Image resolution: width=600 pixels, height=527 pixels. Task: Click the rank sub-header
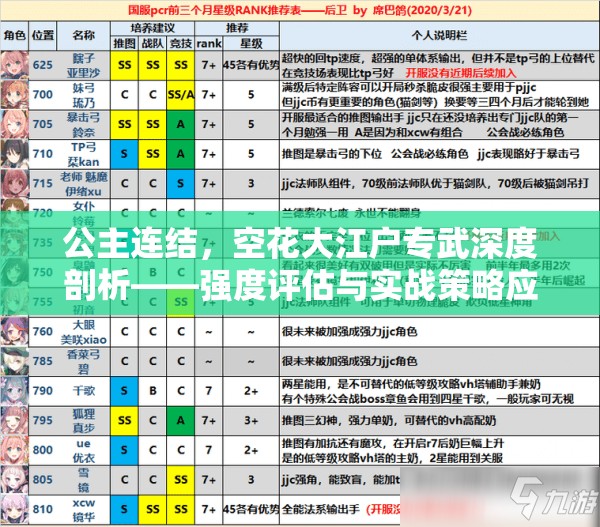209,43
